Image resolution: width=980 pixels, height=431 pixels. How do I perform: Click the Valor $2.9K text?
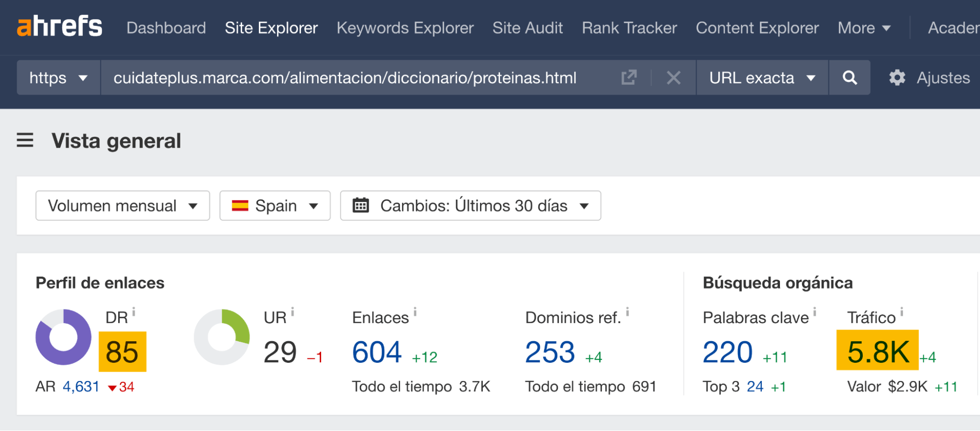click(887, 387)
